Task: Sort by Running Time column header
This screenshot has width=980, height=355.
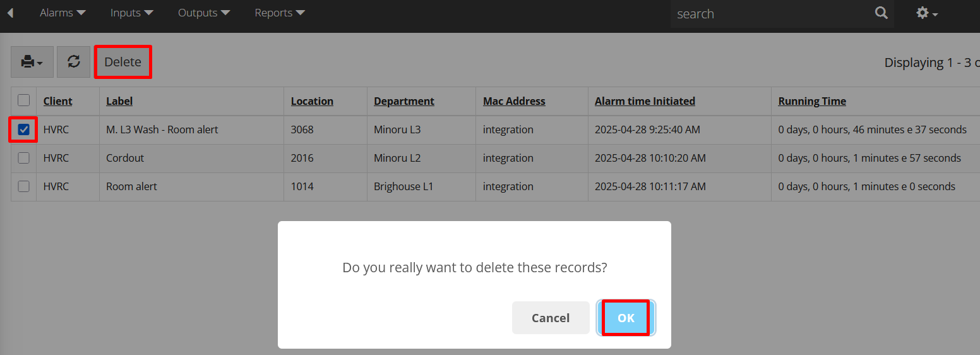Action: click(812, 101)
